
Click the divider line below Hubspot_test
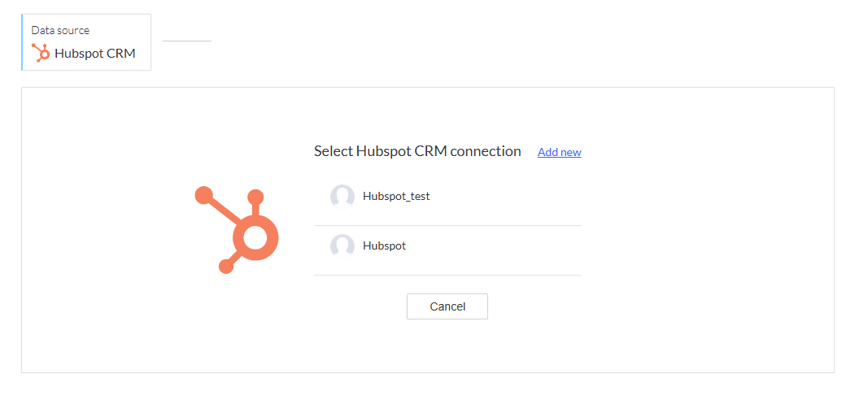pyautogui.click(x=447, y=225)
